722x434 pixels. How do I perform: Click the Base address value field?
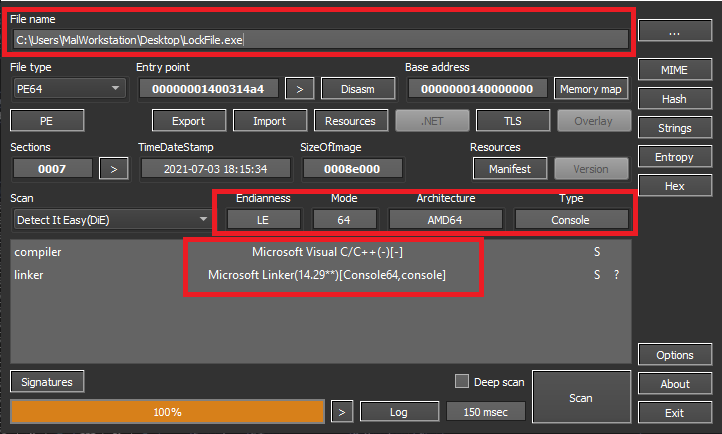pos(477,89)
